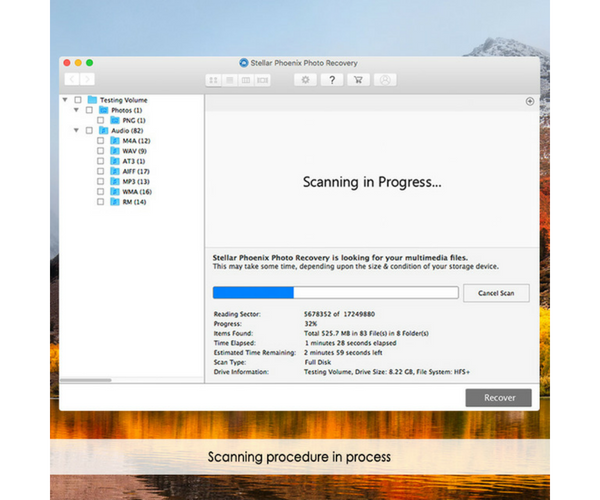
Task: Click the scan progress bar
Action: [336, 293]
